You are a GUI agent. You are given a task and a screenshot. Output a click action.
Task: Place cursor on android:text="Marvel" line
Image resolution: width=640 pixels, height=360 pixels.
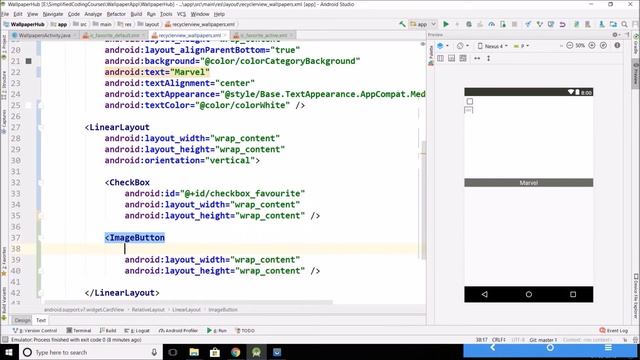click(x=157, y=72)
